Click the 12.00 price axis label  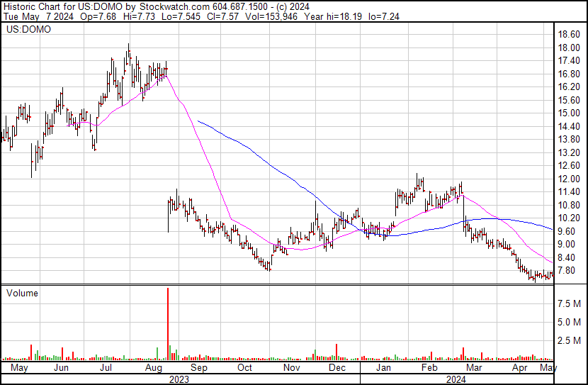pos(569,179)
